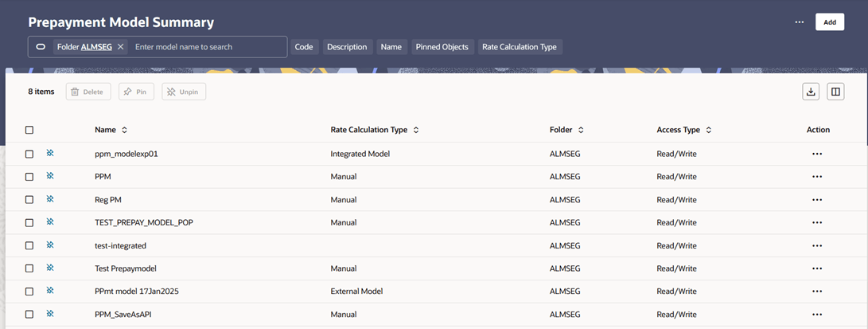
Task: Open action menu for TEST_PREPAY_MODEL_POP
Action: [x=817, y=223]
